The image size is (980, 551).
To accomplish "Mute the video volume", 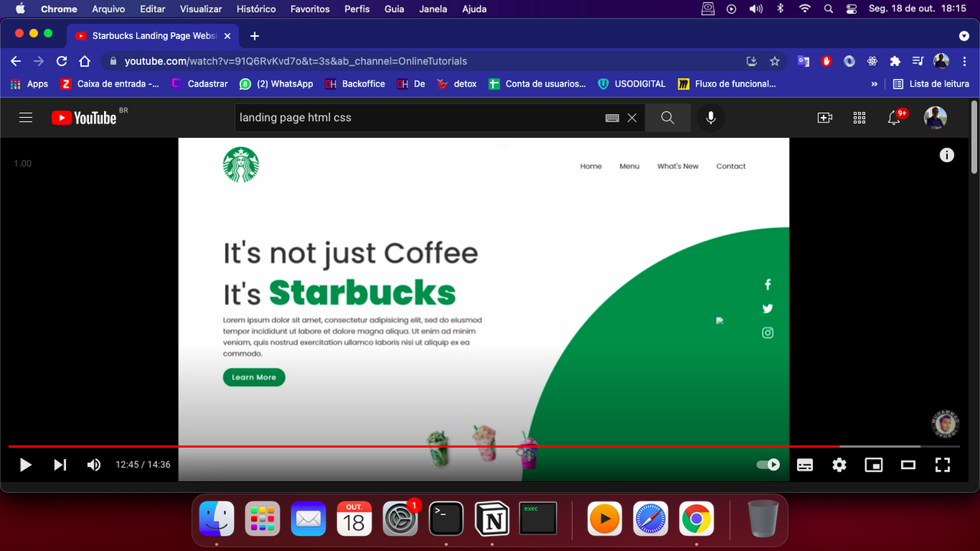I will [93, 465].
